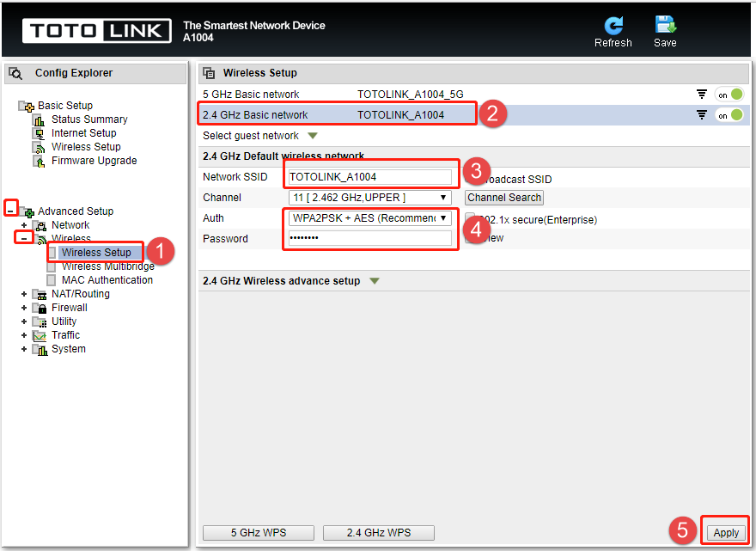Expand 2.4 GHz Wireless advance setup
This screenshot has height=551, width=756.
coord(375,281)
